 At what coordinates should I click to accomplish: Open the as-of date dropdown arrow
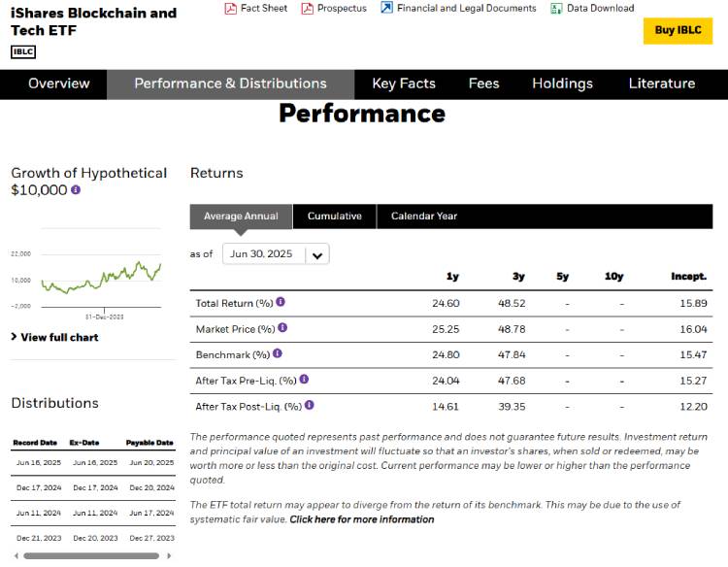point(317,254)
